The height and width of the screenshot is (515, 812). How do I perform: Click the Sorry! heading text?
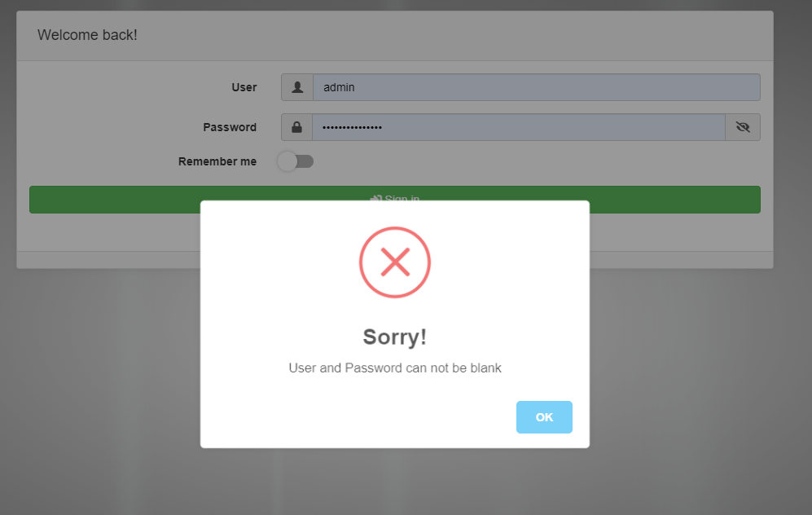click(395, 337)
